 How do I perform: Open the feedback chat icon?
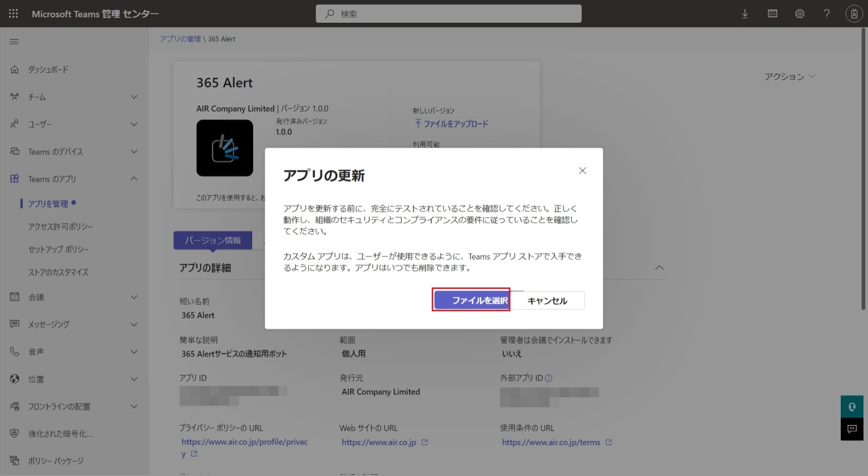pyautogui.click(x=852, y=429)
